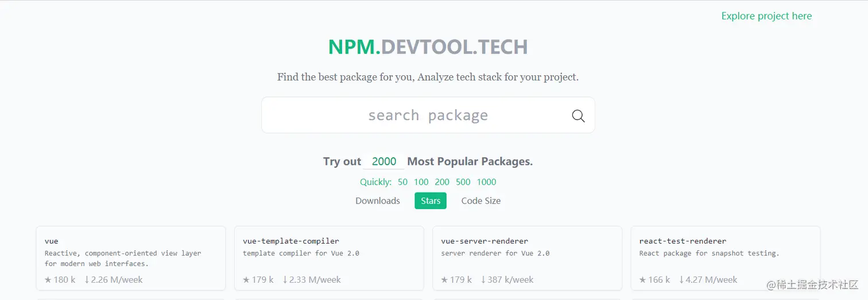The image size is (868, 300).
Task: Focus the search package input field
Action: tap(413, 116)
